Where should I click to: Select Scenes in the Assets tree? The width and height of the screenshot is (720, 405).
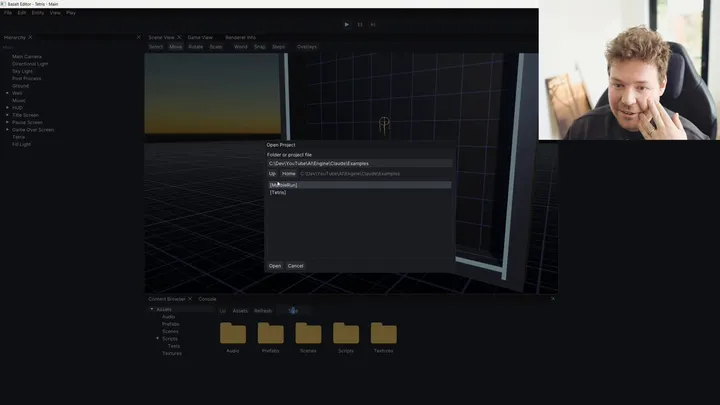click(x=170, y=332)
